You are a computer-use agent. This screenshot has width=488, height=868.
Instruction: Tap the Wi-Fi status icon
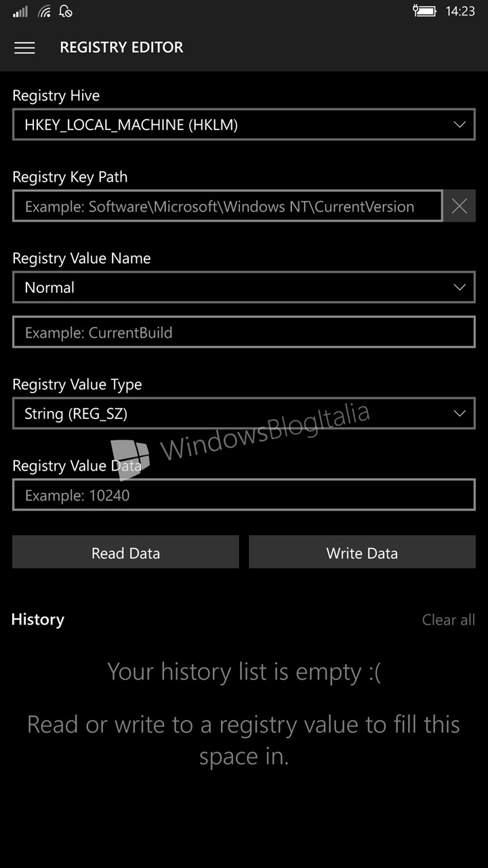pos(45,12)
